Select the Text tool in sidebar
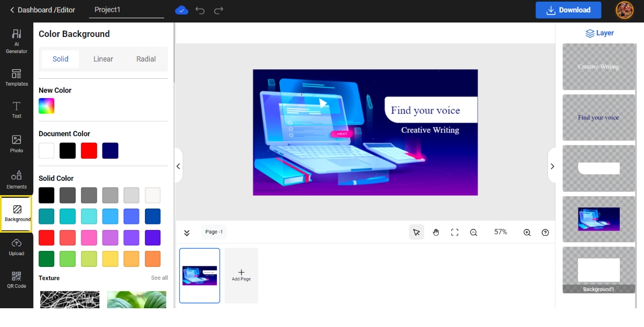644x327 pixels. point(17,109)
